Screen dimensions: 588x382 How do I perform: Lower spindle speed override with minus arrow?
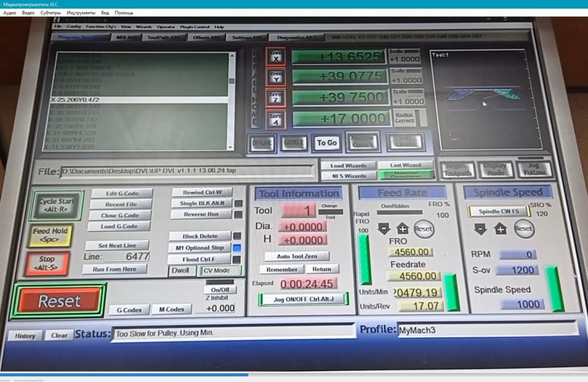(481, 229)
